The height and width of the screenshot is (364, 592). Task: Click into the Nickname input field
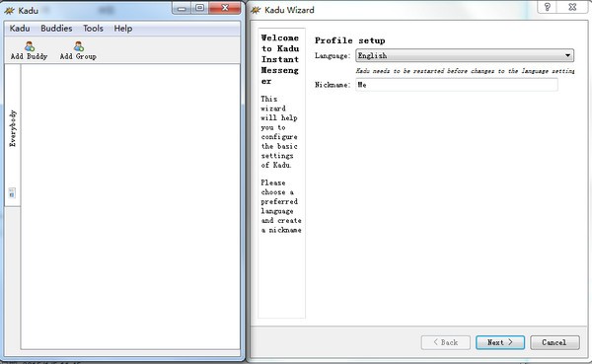[x=457, y=85]
